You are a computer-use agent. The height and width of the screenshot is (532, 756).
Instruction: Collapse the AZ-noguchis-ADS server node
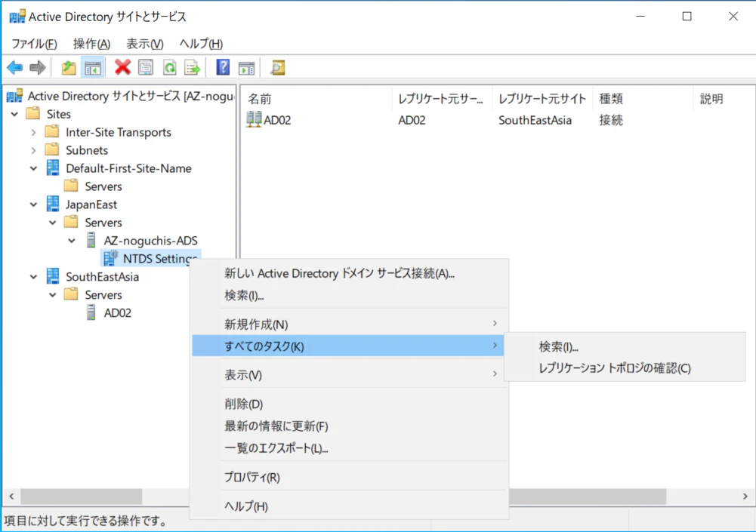pos(71,241)
